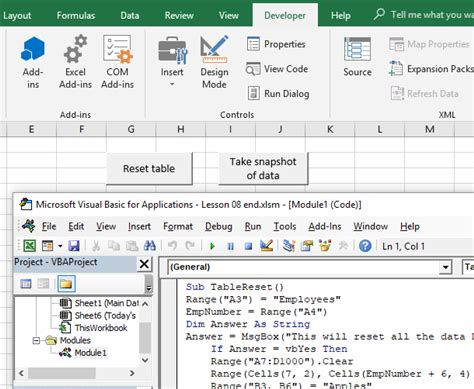Click the Tell me what you want search box
The width and height of the screenshot is (474, 389).
pyautogui.click(x=424, y=15)
